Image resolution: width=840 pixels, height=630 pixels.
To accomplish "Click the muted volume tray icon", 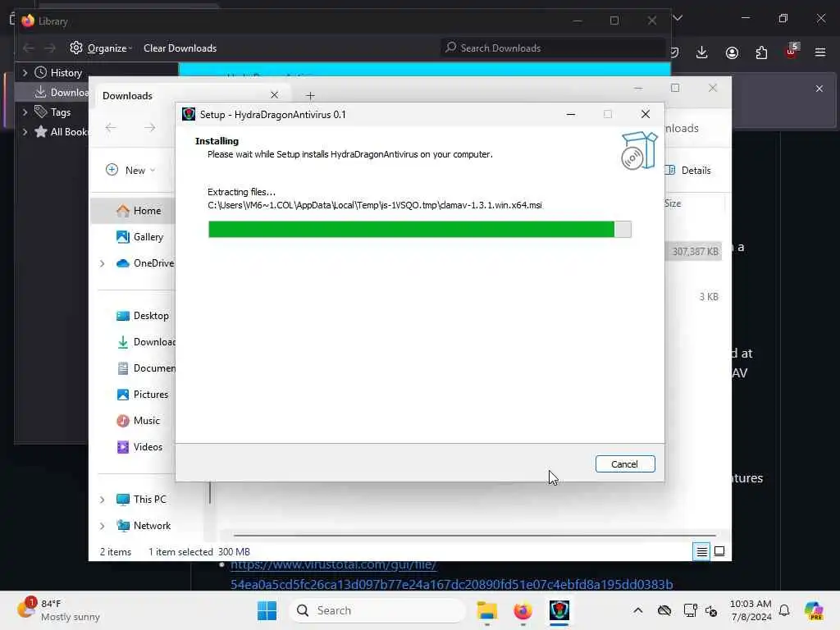I will pos(711,610).
